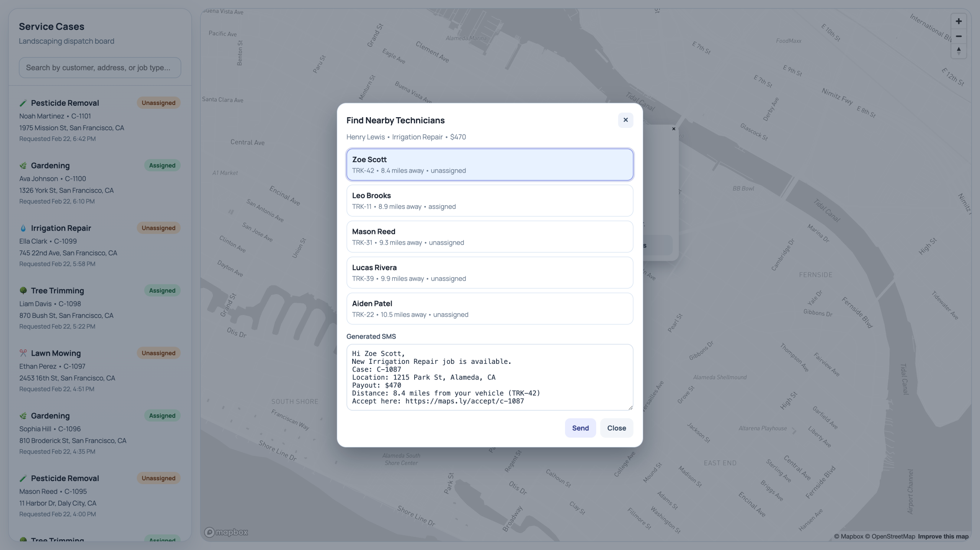Pick Aiden Patel TRK-22 technician
This screenshot has height=550, width=980.
click(489, 309)
